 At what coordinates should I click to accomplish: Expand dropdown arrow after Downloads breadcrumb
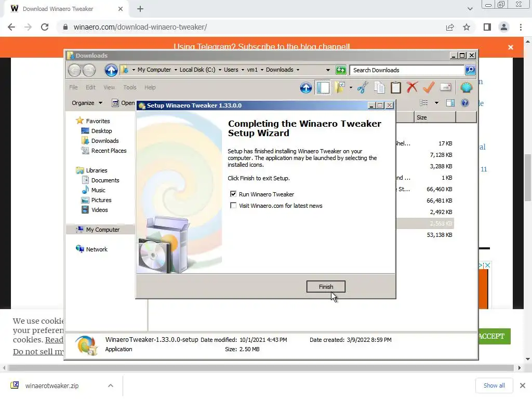pyautogui.click(x=298, y=70)
